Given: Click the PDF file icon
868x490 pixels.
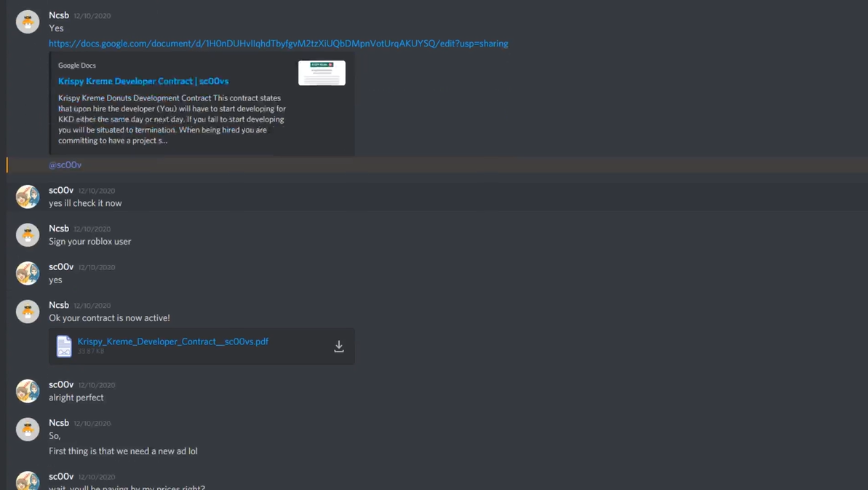Looking at the screenshot, I should coord(64,346).
